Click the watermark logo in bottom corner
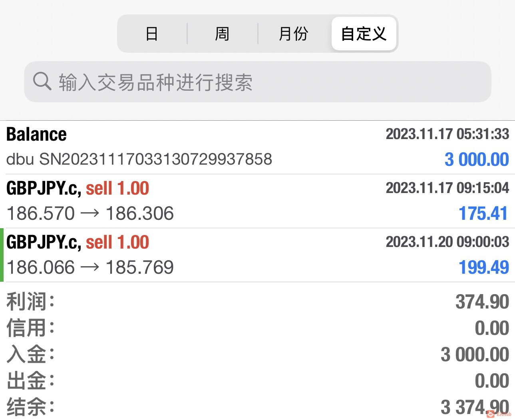 [499, 414]
